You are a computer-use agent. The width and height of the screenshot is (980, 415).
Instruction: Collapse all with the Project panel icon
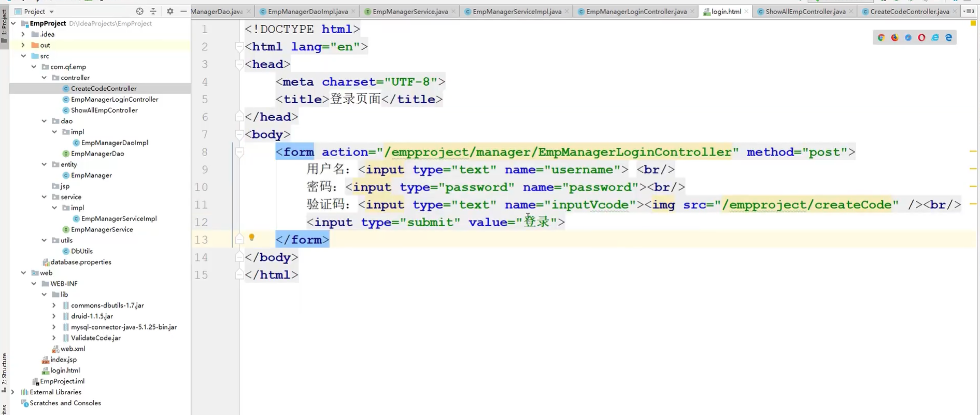[153, 11]
